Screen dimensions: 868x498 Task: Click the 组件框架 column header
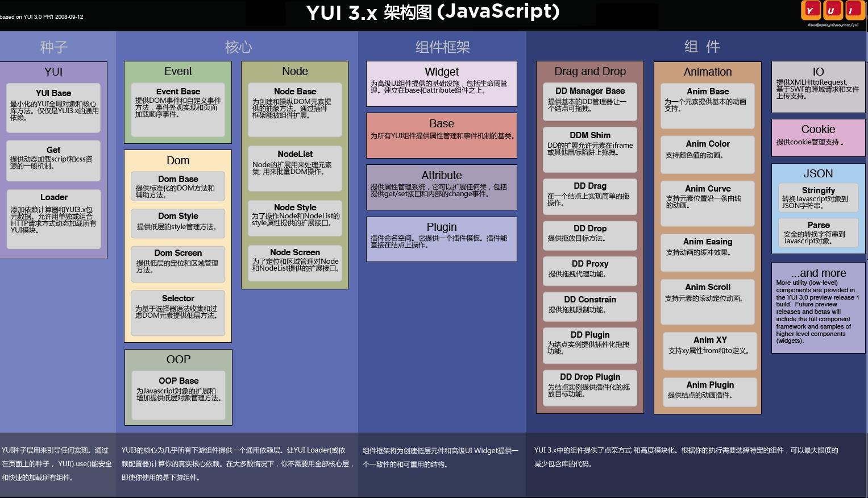point(442,47)
